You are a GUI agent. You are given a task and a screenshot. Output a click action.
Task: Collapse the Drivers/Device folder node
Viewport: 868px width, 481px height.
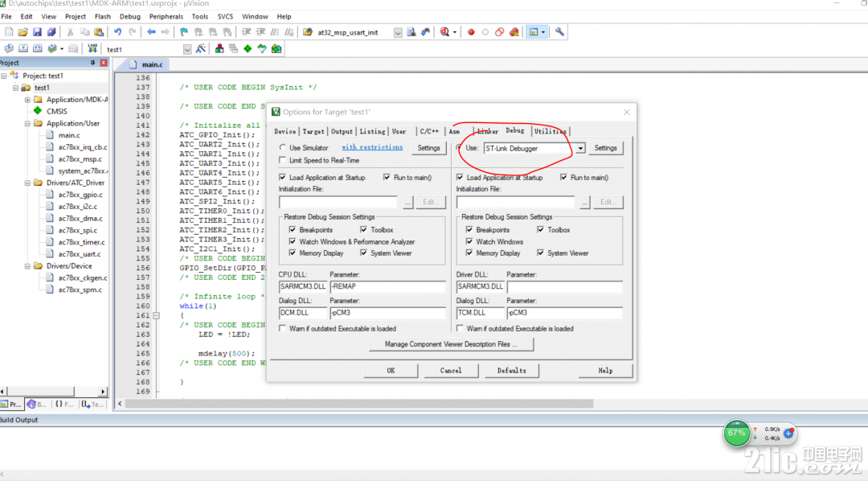27,266
